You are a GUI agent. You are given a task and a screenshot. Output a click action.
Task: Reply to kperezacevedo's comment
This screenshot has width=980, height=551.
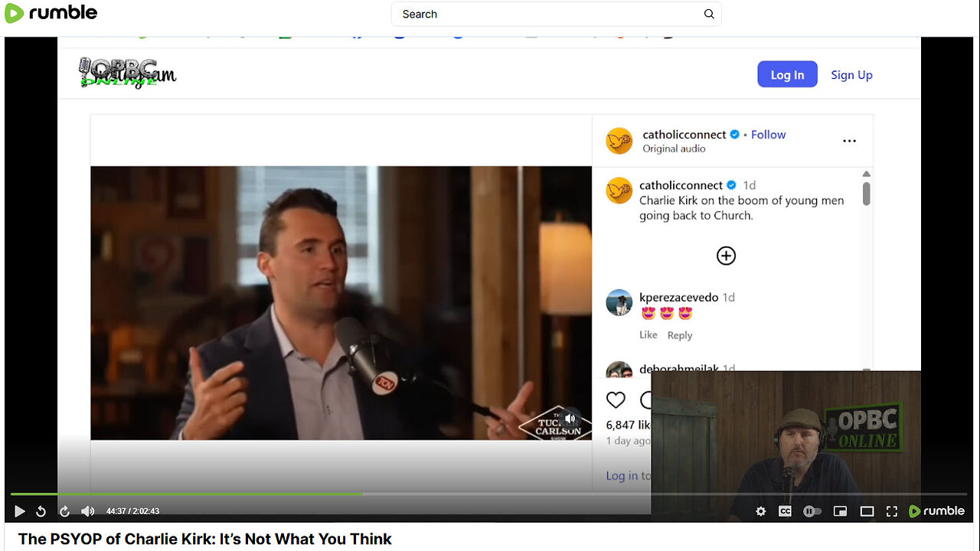click(x=679, y=335)
